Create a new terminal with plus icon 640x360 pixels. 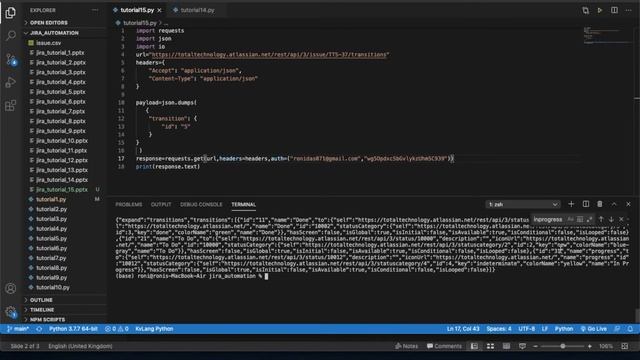point(571,204)
